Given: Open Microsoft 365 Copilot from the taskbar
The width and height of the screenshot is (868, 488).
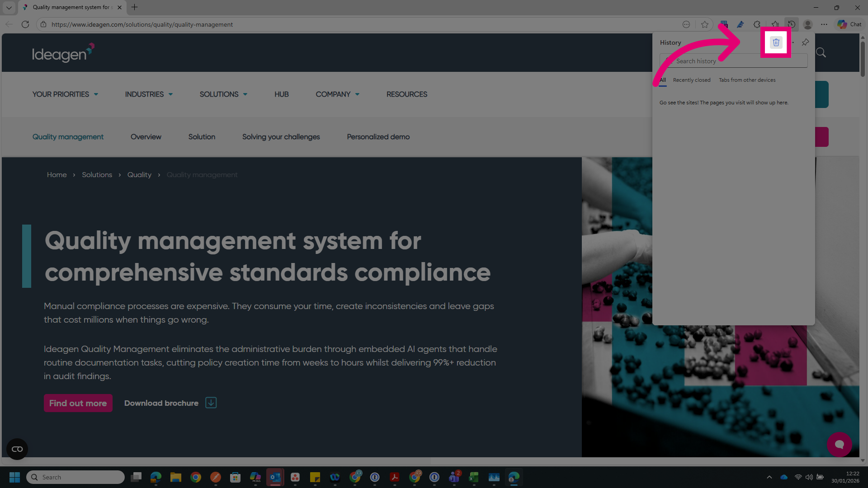Looking at the screenshot, I should pos(255,477).
